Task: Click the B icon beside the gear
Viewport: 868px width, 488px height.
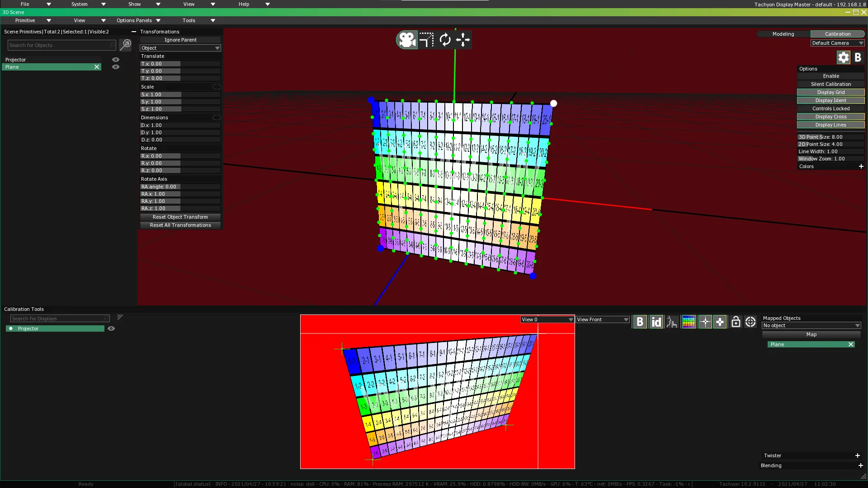Action: 858,57
